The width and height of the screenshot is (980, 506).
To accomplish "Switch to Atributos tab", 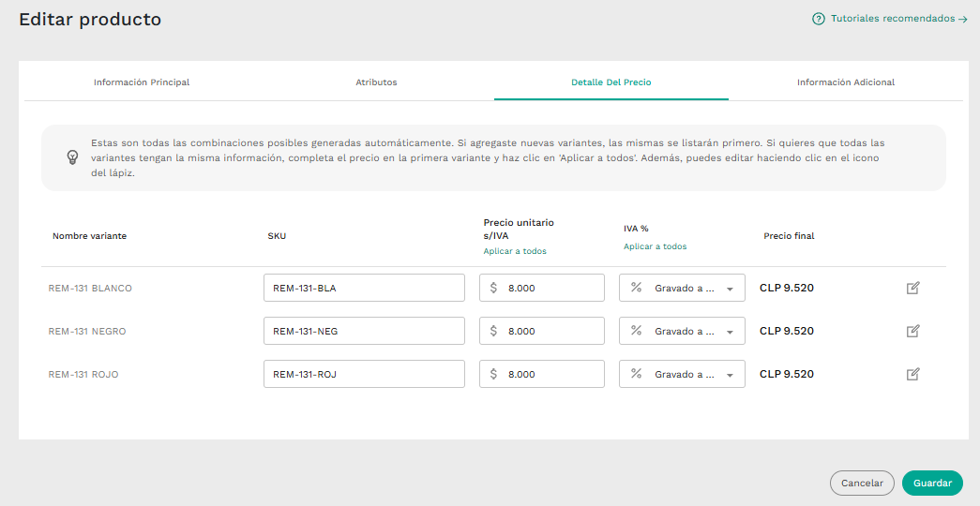I will 376,82.
